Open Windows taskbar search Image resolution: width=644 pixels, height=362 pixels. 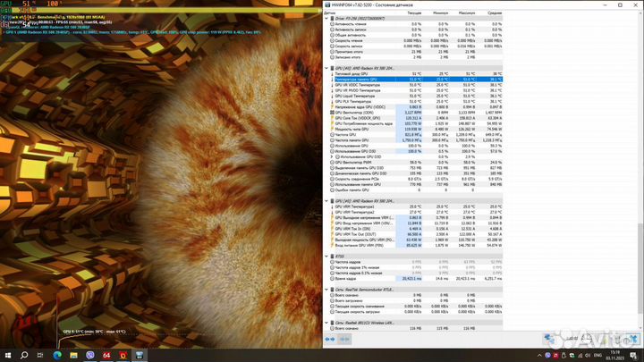coord(24,355)
